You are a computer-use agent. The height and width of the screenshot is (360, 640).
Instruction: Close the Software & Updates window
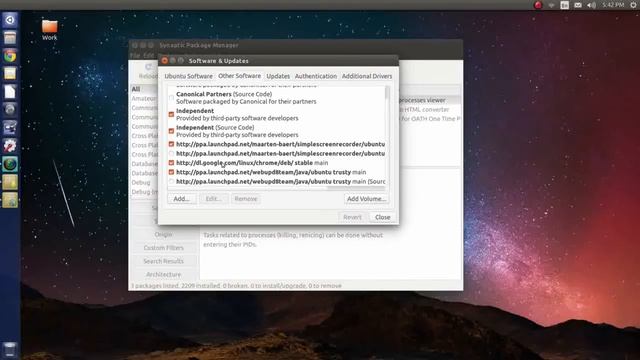point(164,60)
